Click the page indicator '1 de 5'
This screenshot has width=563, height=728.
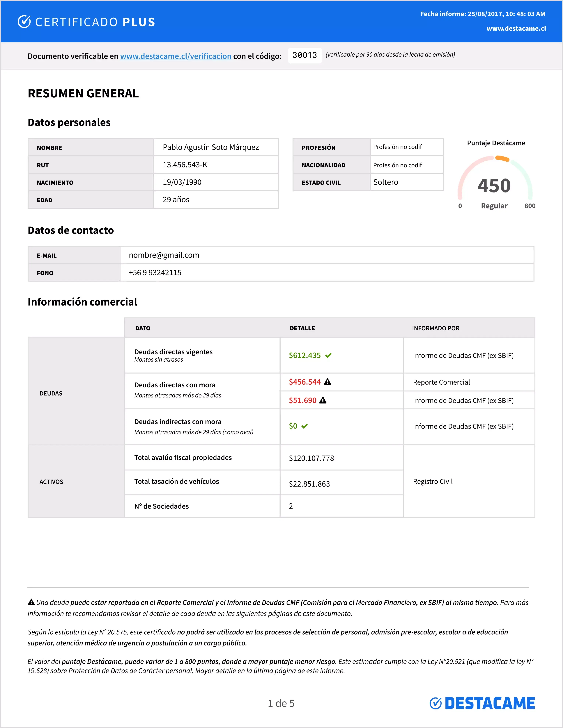click(x=281, y=703)
